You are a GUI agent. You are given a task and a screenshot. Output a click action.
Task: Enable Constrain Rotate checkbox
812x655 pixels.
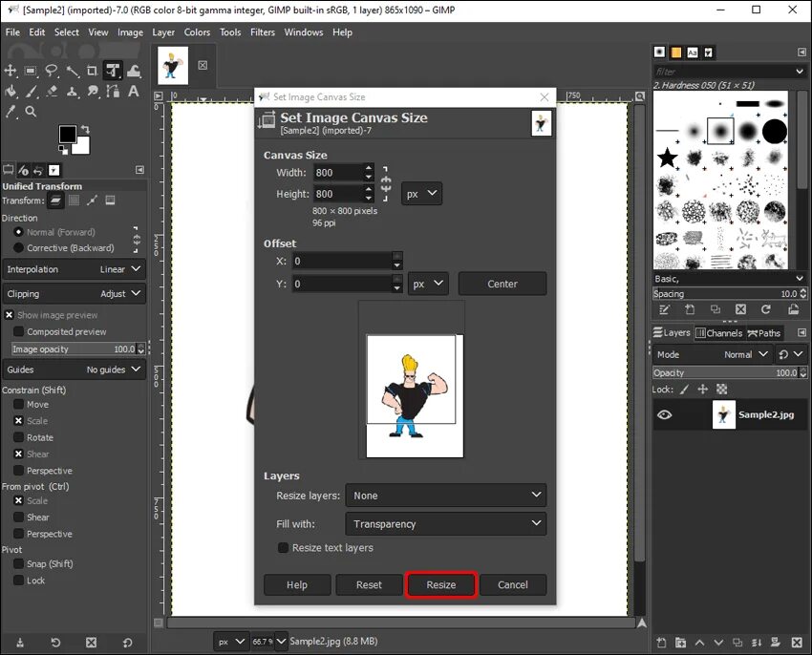point(19,437)
